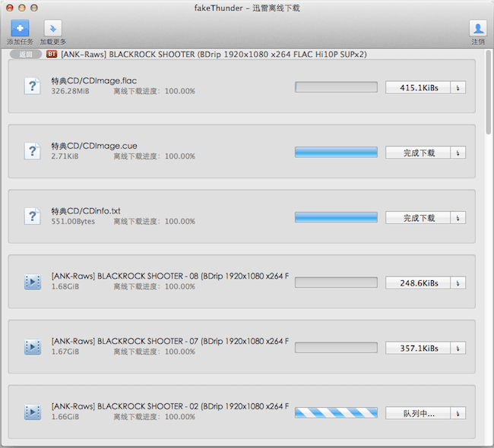Click the video icon for SHOOTER - 07
494x448 pixels.
(33, 347)
